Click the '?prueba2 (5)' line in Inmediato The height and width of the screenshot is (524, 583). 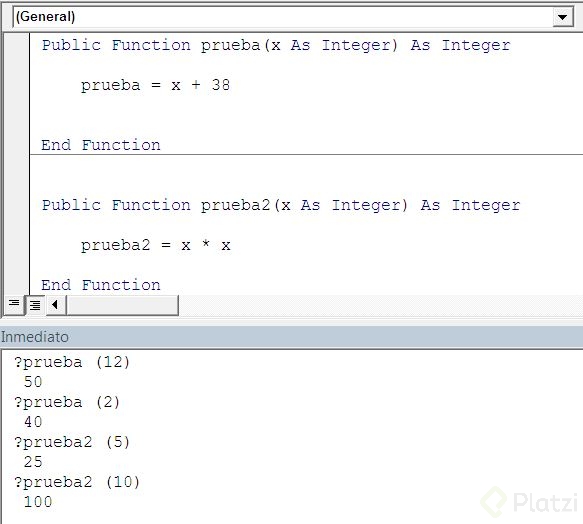72,442
